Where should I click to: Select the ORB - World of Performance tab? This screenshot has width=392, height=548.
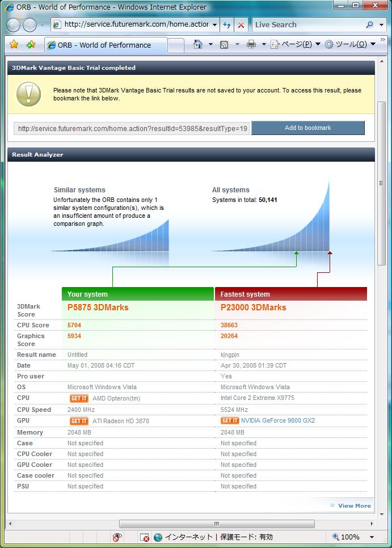(x=106, y=45)
